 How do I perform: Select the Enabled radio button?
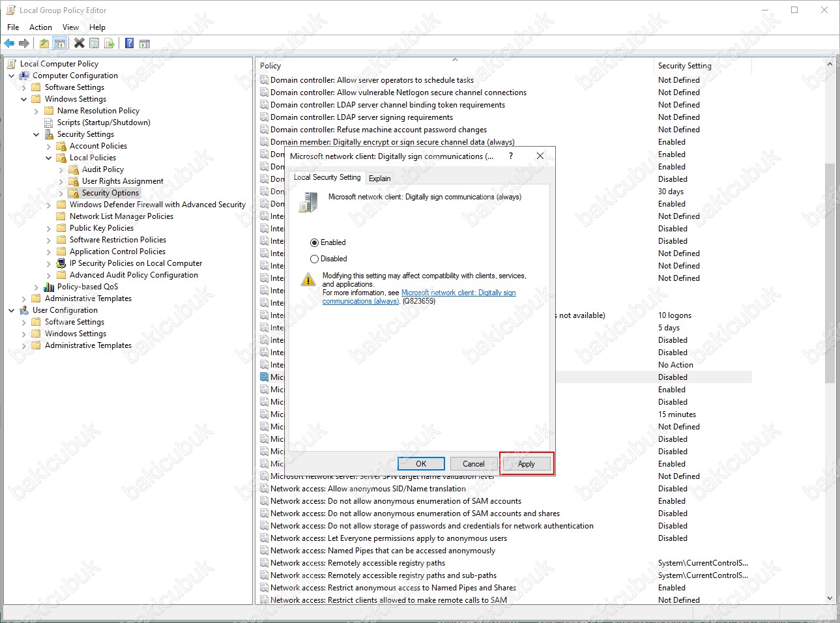click(x=314, y=242)
